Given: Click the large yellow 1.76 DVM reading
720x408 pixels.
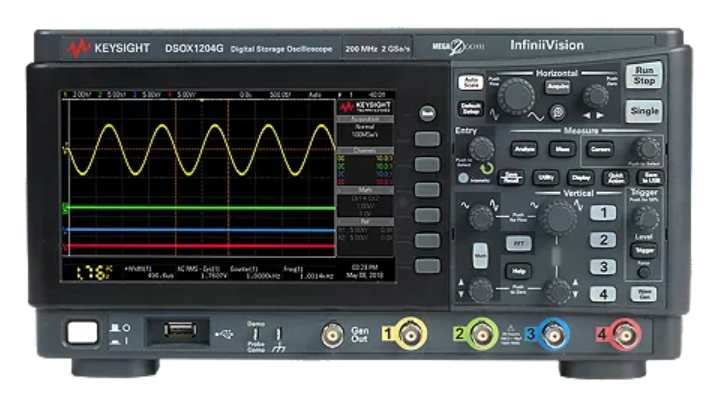Looking at the screenshot, I should point(94,273).
